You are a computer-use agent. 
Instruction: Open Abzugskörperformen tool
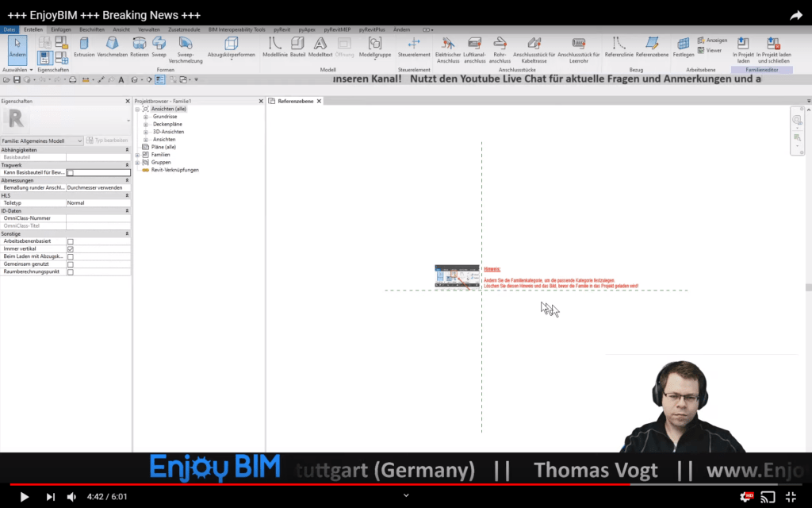click(x=232, y=47)
